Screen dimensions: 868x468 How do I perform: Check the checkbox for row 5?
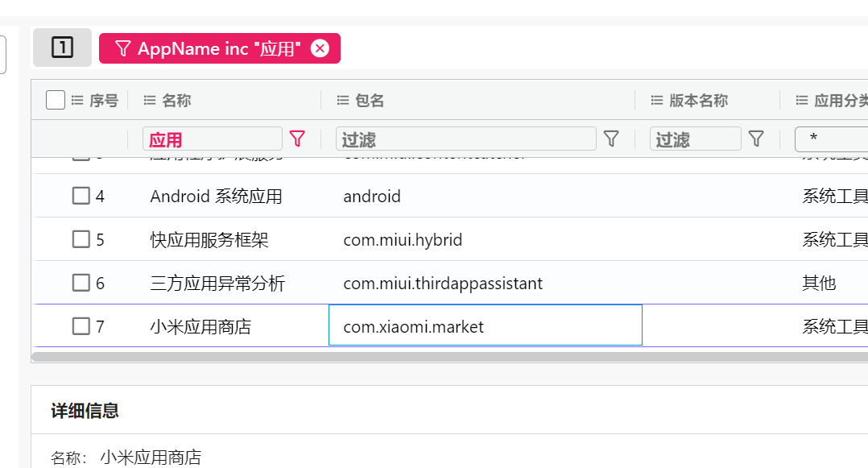(81, 239)
